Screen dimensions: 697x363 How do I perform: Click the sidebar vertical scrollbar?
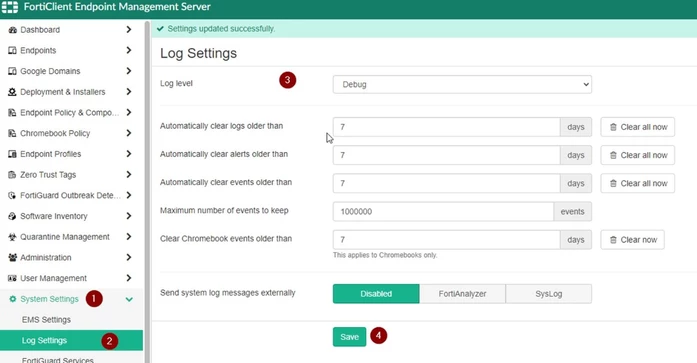tap(147, 191)
